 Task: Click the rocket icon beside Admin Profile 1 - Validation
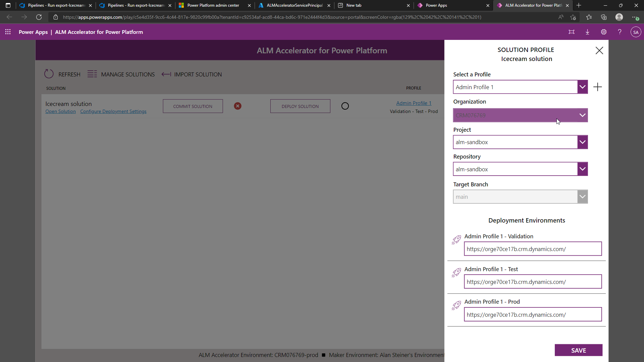(x=456, y=240)
